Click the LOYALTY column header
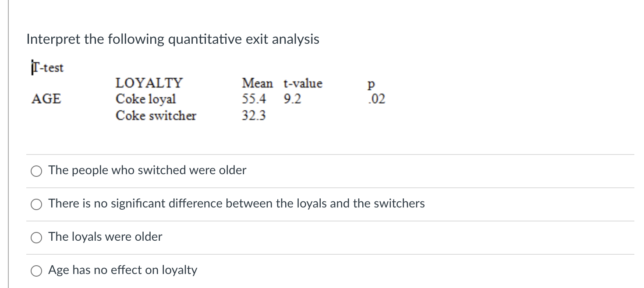Image resolution: width=644 pixels, height=288 pixels. [x=149, y=83]
